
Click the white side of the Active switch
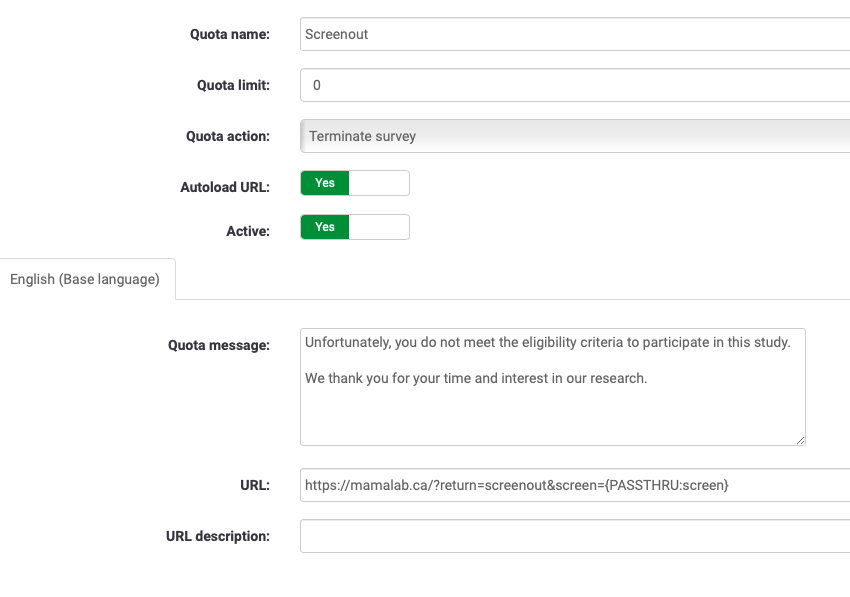tap(379, 227)
